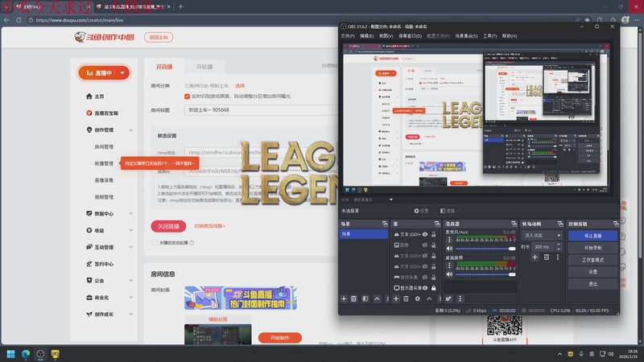Mute the 麦克风/Aux speaker icon
The height and width of the screenshot is (362, 644).
click(x=449, y=249)
